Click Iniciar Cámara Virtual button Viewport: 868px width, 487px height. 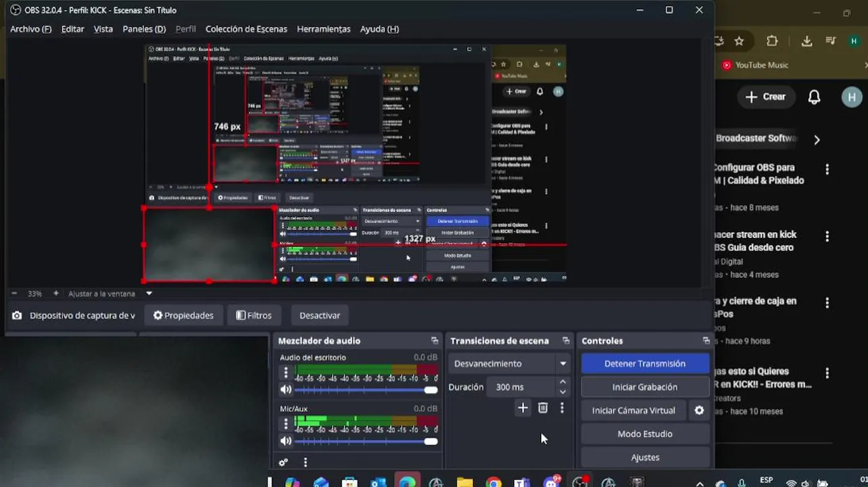[633, 411]
